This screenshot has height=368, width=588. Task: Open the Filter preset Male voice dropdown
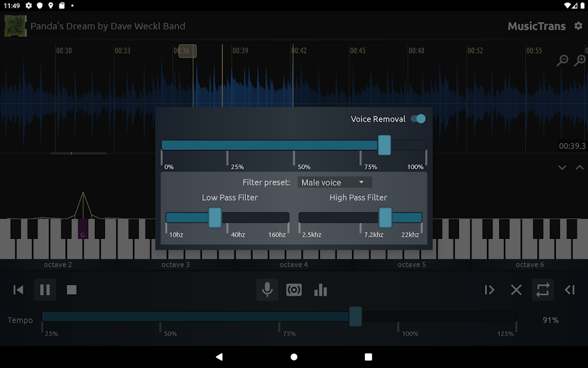[334, 182]
